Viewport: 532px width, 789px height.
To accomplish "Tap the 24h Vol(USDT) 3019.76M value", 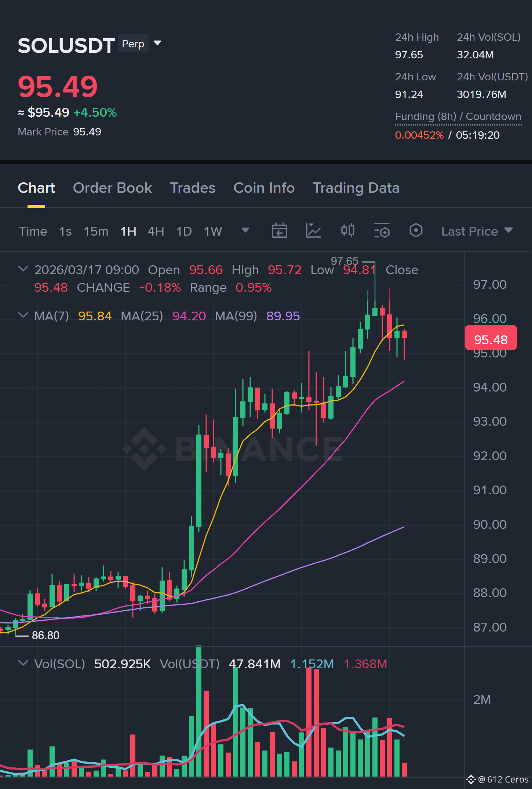I will (x=481, y=94).
